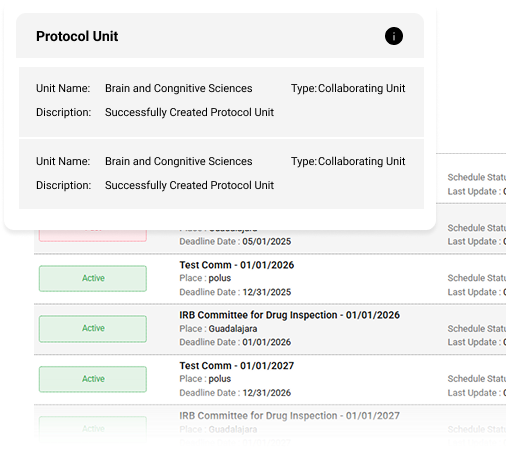Open Test Comm - 01/01/2026 schedule
The height and width of the screenshot is (450, 506).
tap(237, 265)
